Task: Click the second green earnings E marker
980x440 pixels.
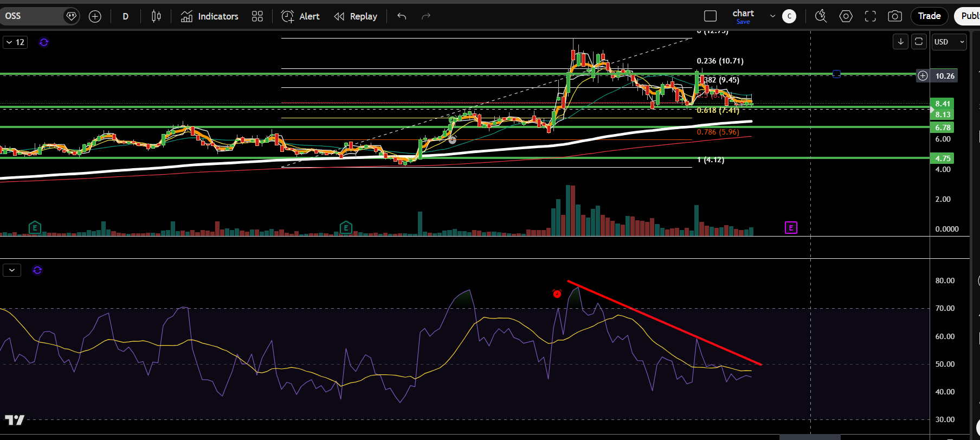Action: (346, 227)
